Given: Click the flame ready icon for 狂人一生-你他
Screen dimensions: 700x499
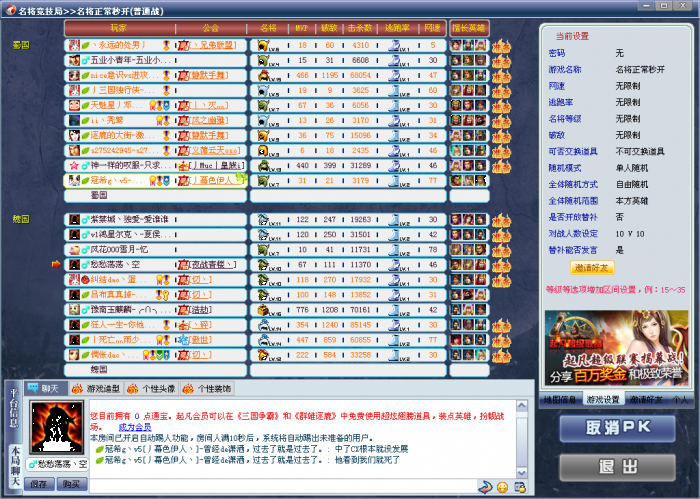Looking at the screenshot, I should [501, 325].
